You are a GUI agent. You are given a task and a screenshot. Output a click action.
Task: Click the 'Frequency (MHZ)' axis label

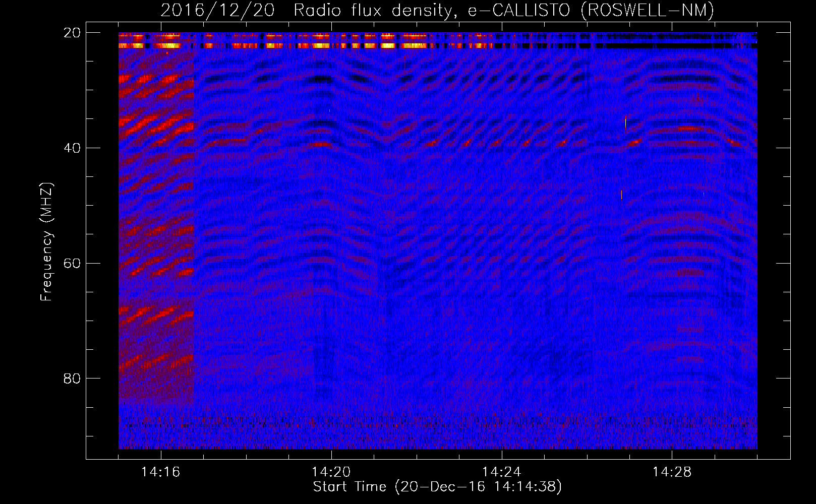(46, 242)
